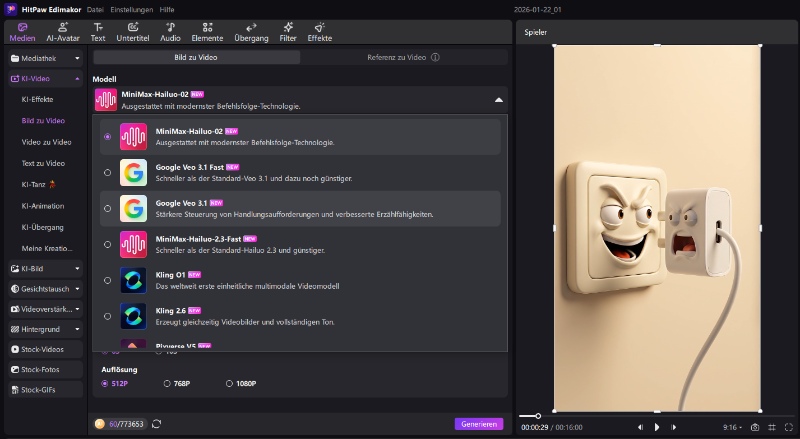Switch to Referenz zu Video tab
The image size is (800, 439).
(x=403, y=57)
